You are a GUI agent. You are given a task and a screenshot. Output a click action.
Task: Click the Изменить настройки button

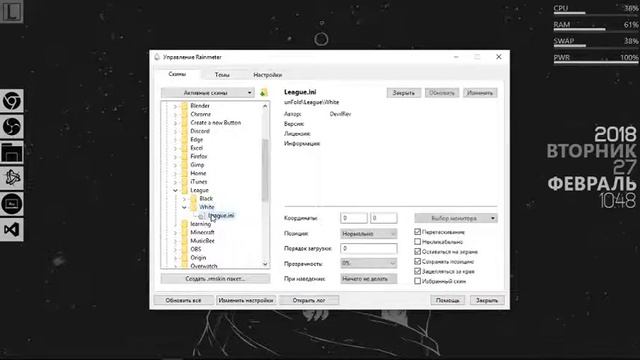click(246, 300)
